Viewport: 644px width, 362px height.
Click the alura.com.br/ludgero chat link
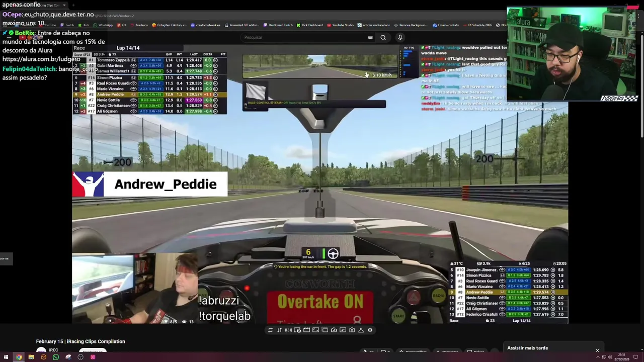pyautogui.click(x=41, y=59)
